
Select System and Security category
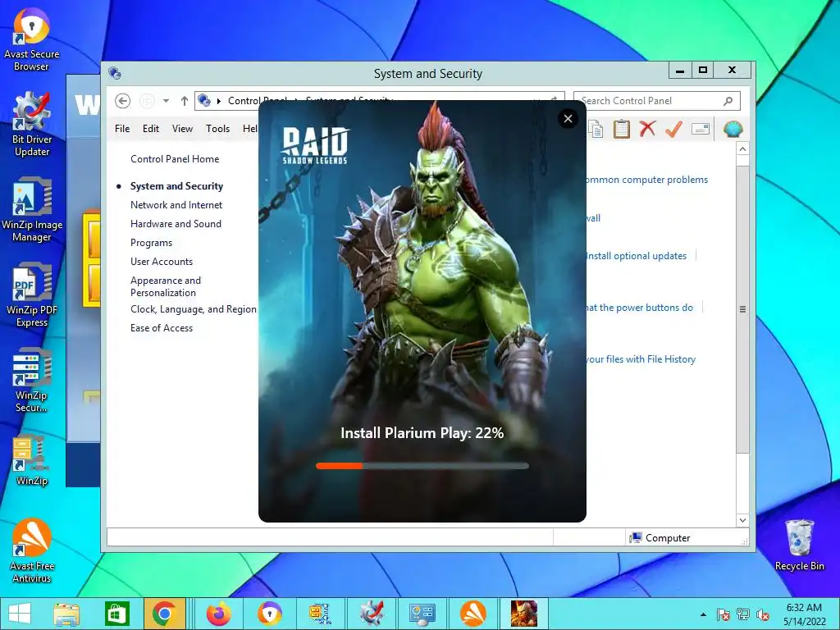pyautogui.click(x=177, y=186)
